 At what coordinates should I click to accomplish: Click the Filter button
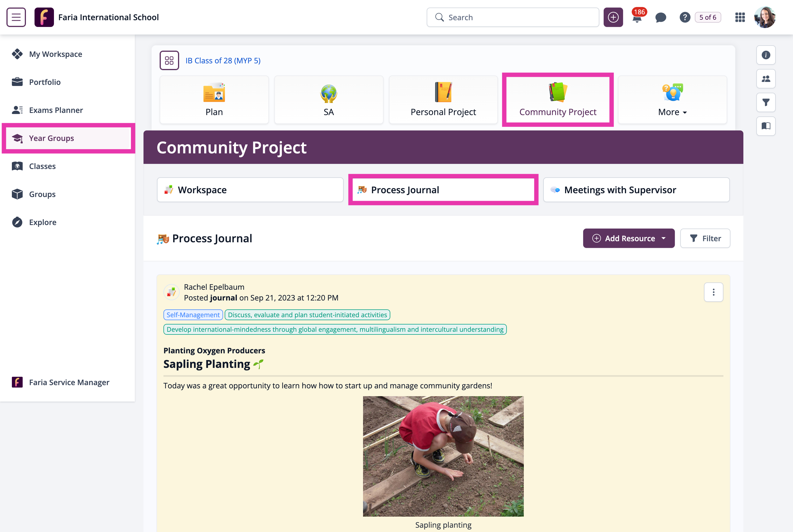pyautogui.click(x=705, y=238)
